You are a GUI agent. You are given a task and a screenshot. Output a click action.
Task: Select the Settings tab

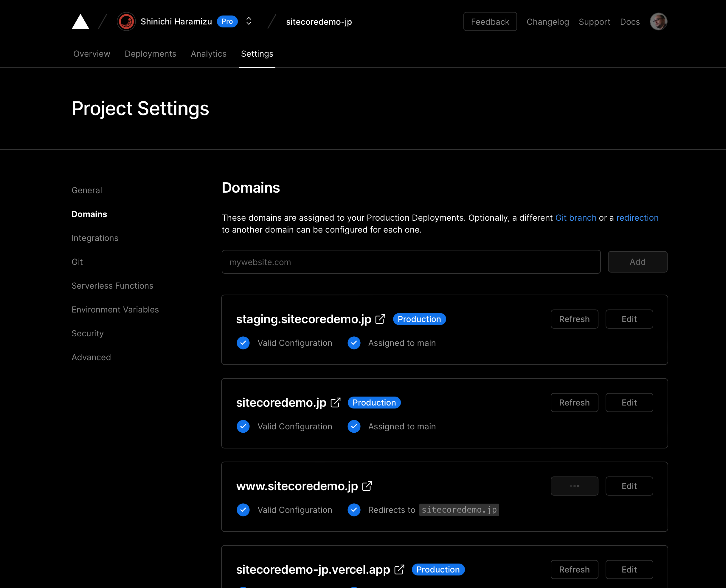coord(257,53)
